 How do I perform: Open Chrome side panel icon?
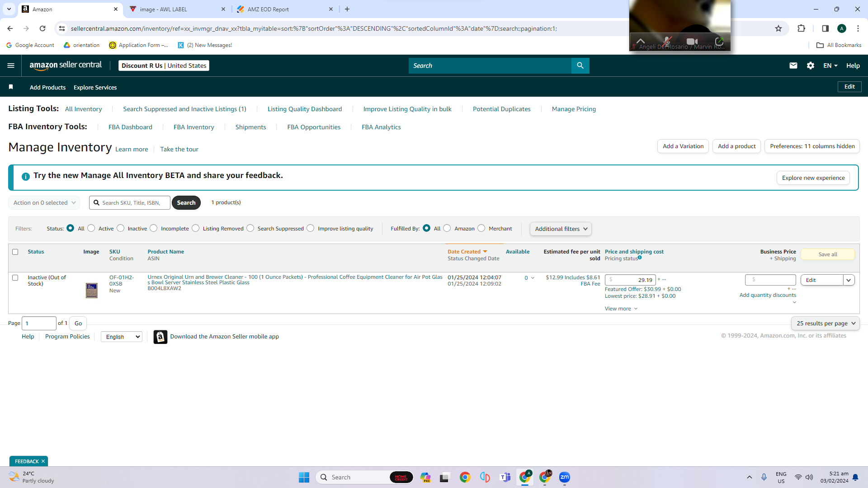pyautogui.click(x=825, y=28)
